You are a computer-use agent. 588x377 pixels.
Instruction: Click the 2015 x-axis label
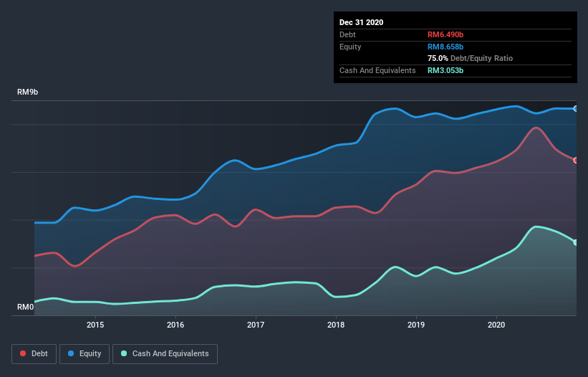tap(95, 325)
